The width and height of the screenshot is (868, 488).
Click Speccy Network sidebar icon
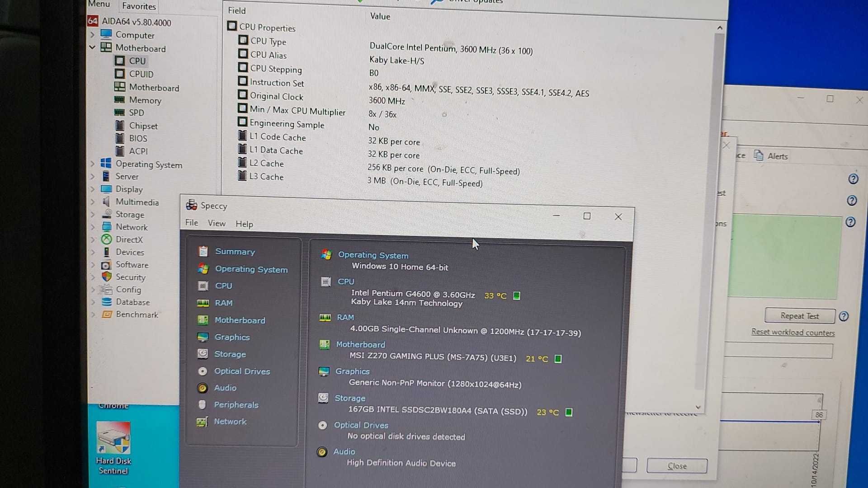click(x=202, y=422)
